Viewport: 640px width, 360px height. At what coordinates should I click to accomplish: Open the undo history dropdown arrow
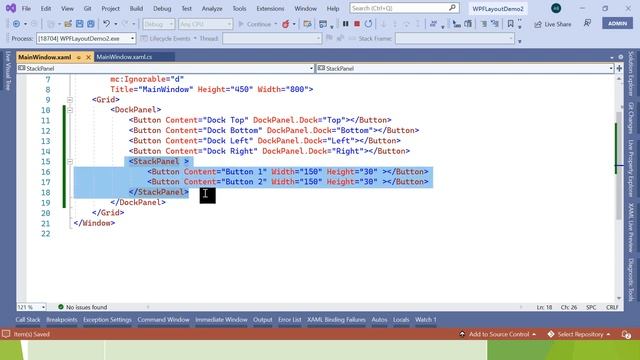coord(116,24)
